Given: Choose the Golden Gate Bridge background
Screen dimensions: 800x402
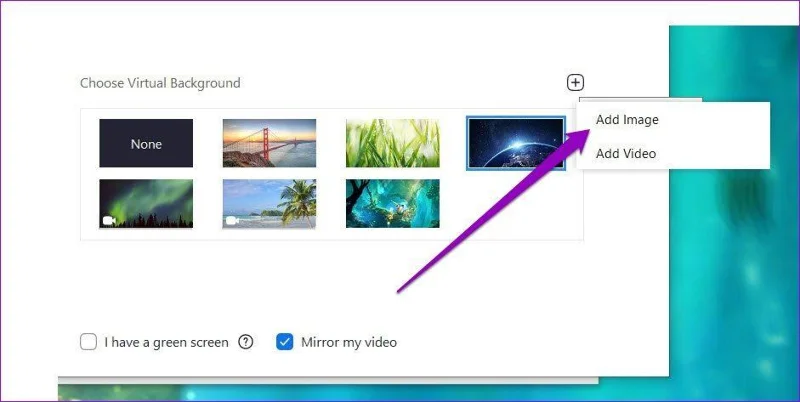Looking at the screenshot, I should coord(269,143).
